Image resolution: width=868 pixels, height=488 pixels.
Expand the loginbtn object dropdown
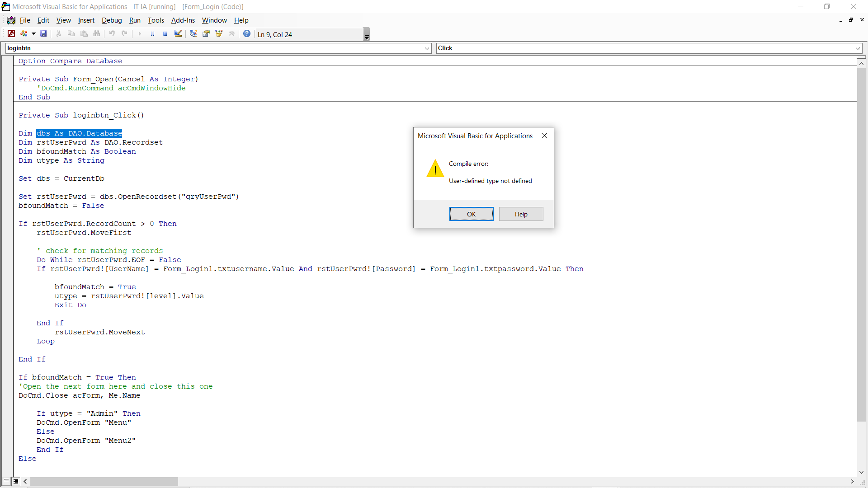coord(427,48)
